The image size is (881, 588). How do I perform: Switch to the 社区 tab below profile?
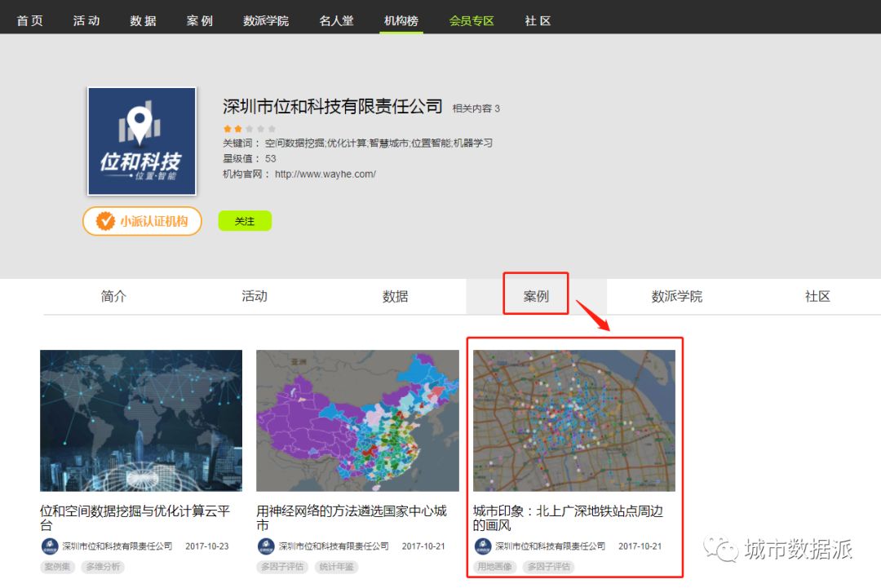point(817,296)
